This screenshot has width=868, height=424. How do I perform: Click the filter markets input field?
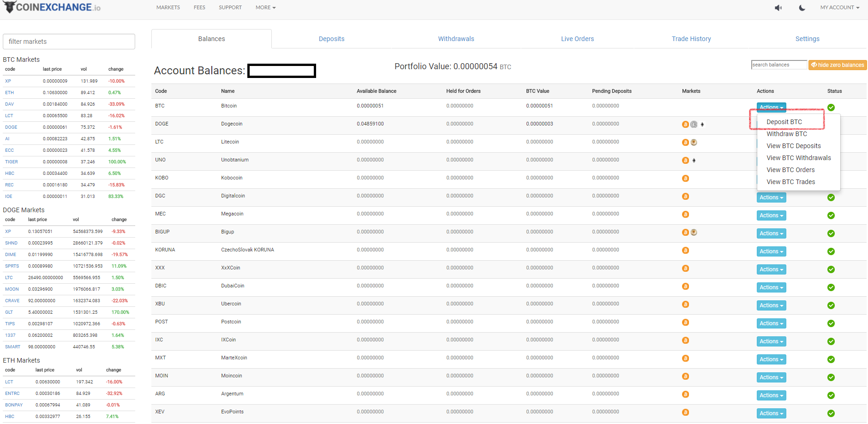coord(69,42)
